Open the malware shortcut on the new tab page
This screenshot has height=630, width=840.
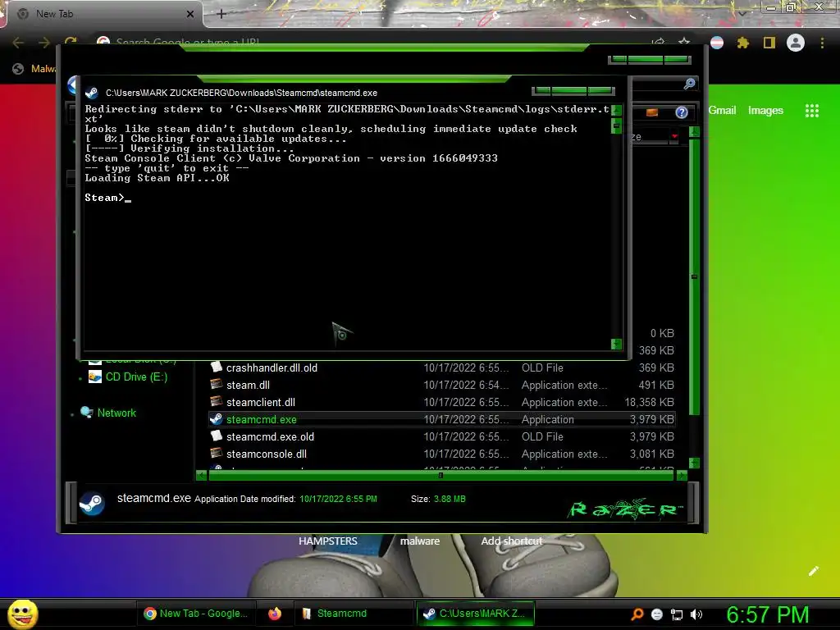click(420, 541)
